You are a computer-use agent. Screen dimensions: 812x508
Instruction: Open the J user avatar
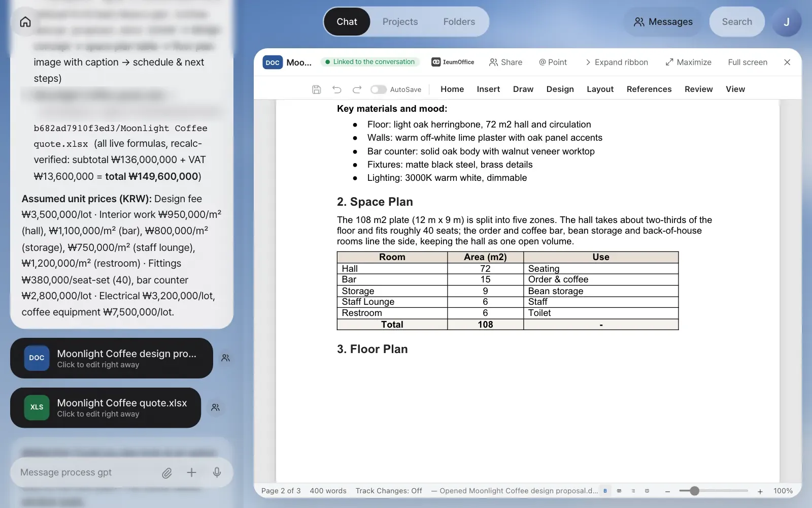787,22
